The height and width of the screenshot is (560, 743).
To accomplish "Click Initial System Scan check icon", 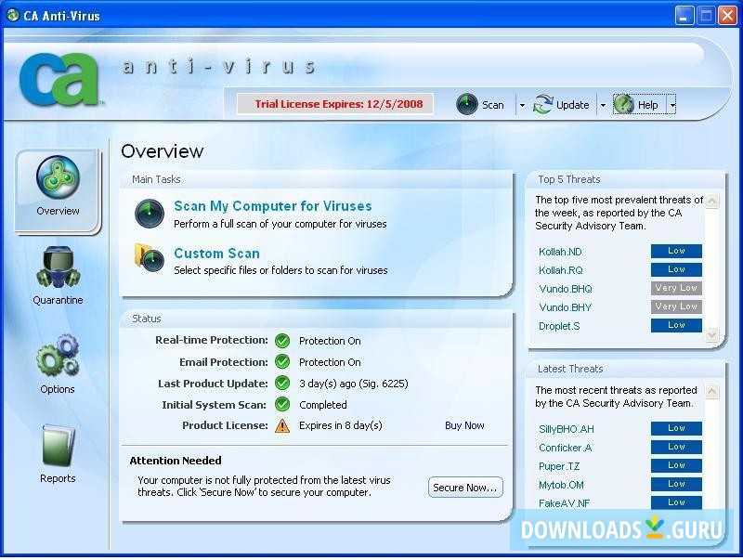I will coord(282,404).
